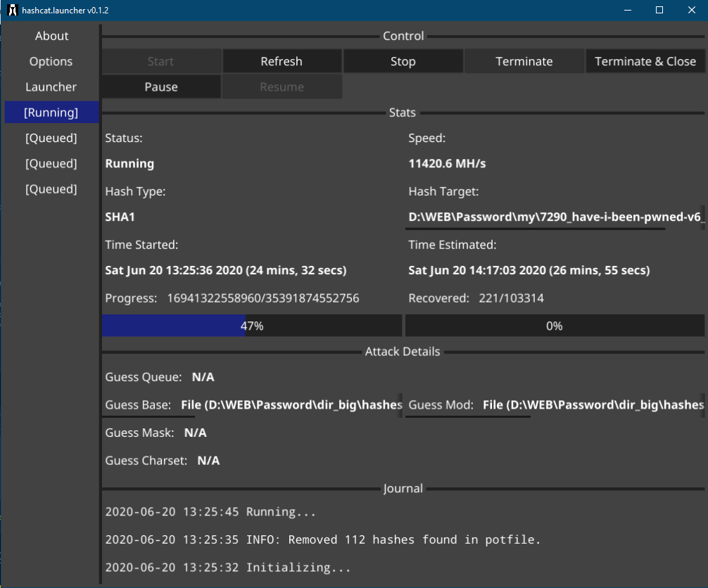Click the Stop button

point(403,61)
